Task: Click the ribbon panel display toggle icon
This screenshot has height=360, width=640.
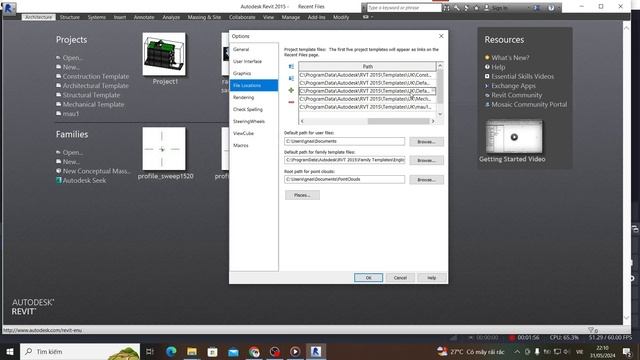Action: (365, 17)
